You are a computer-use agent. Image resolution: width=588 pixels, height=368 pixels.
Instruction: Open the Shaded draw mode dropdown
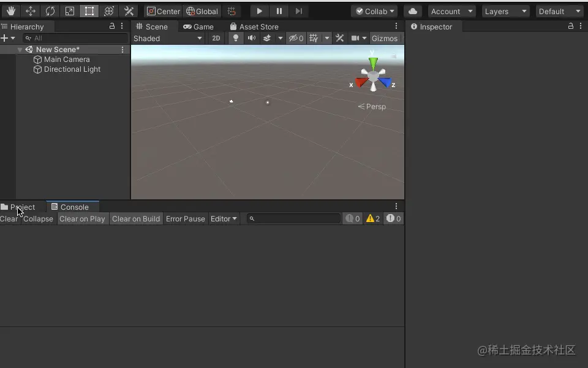click(168, 38)
